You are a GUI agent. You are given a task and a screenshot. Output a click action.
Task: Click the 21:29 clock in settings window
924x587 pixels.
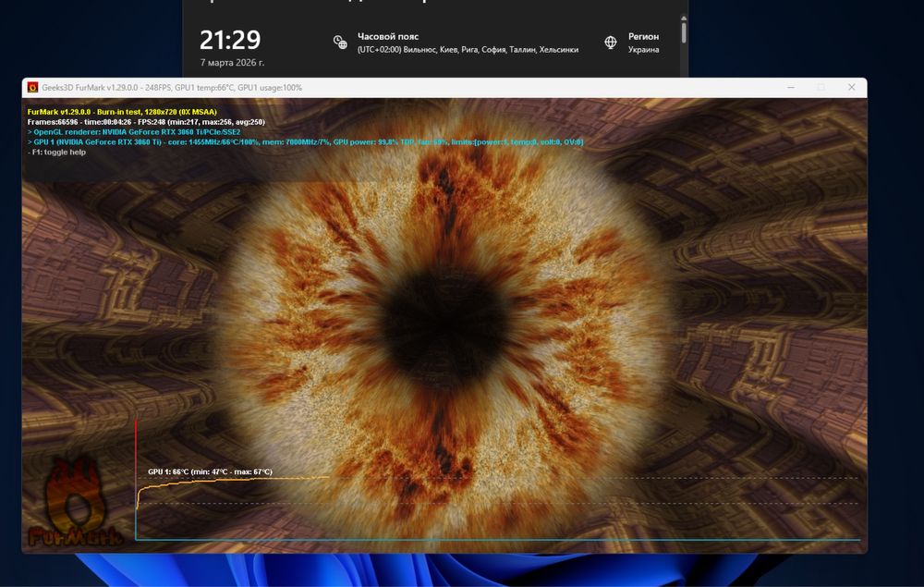(230, 40)
